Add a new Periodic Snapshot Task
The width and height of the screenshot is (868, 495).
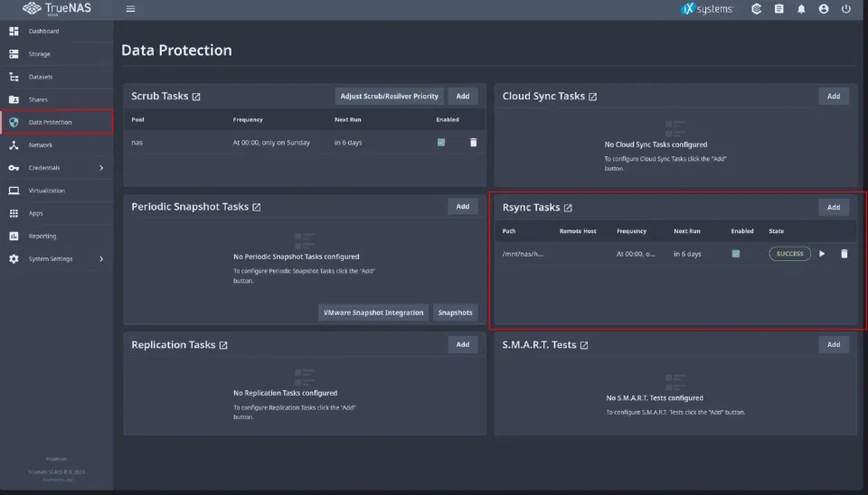coord(463,206)
